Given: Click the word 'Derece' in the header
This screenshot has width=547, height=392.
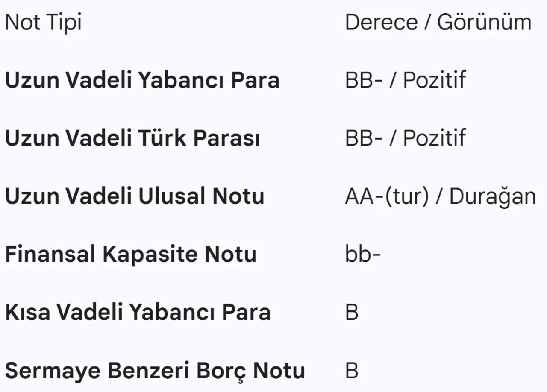Looking at the screenshot, I should tap(381, 22).
